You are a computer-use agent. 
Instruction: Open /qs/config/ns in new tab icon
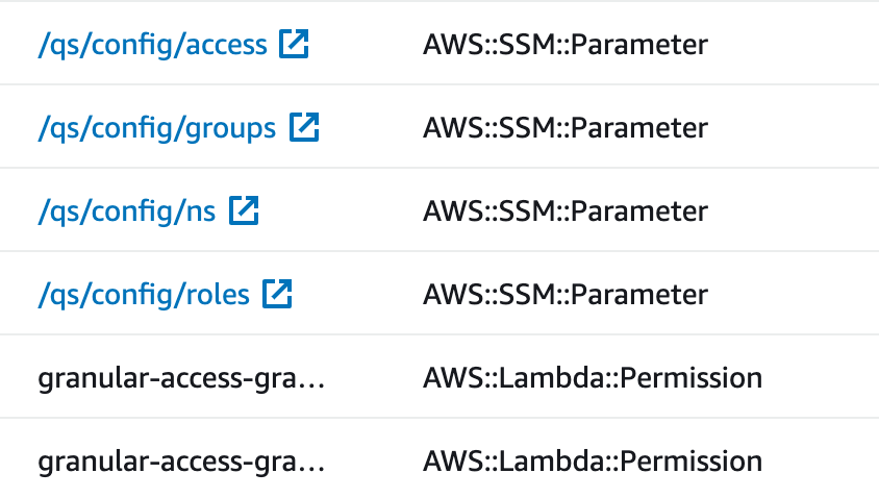pyautogui.click(x=243, y=210)
